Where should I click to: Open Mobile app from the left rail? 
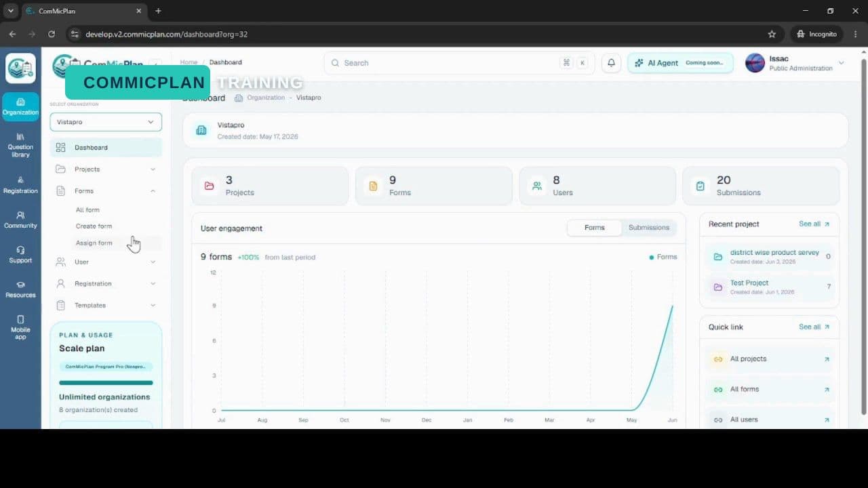20,327
